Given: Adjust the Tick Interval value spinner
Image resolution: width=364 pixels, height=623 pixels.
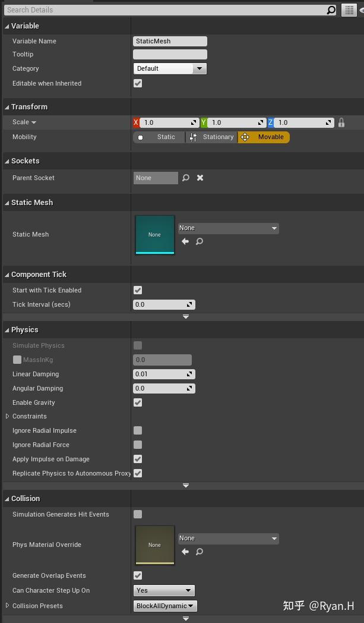Looking at the screenshot, I should pos(191,304).
